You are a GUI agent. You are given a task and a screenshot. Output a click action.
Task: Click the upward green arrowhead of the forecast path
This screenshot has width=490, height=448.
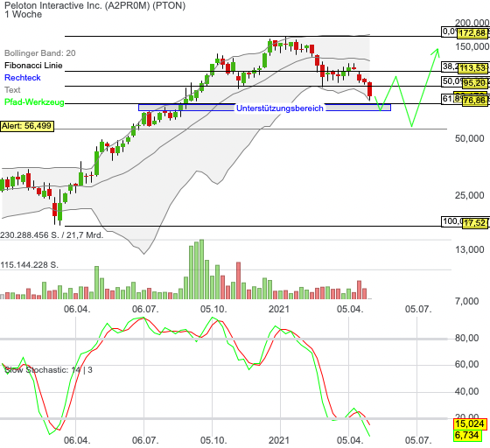click(x=437, y=52)
